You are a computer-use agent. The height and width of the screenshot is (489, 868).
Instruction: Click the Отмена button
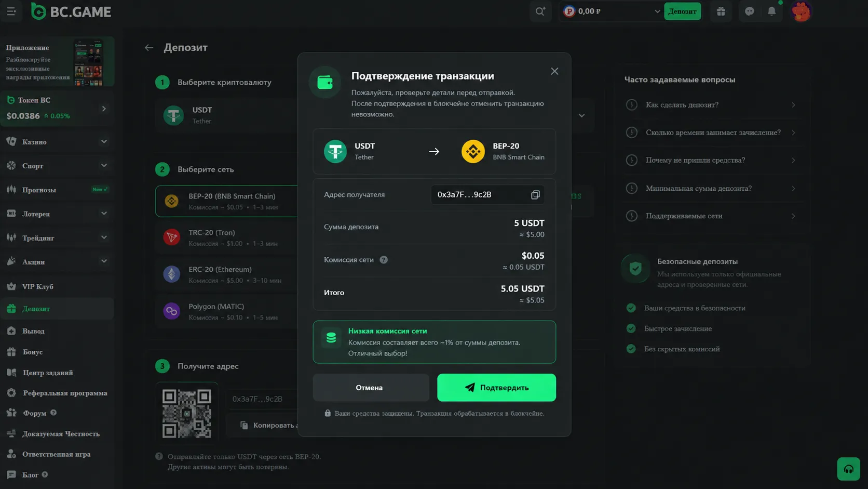(x=371, y=388)
